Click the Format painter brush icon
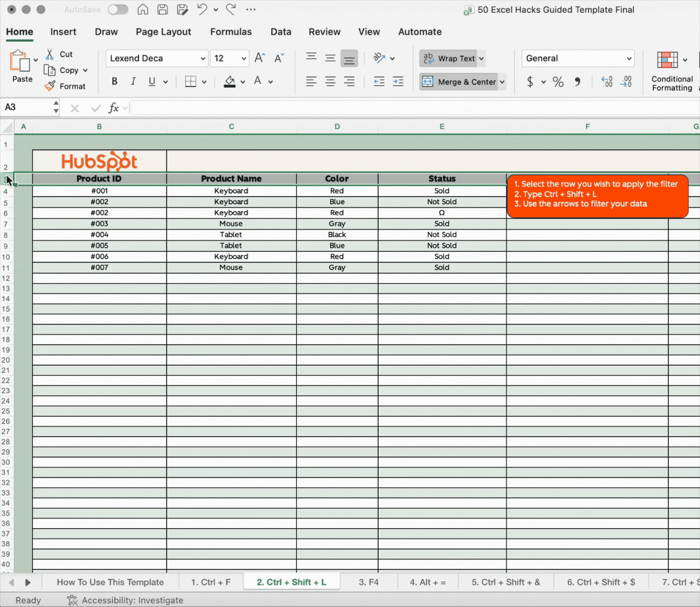 pyautogui.click(x=50, y=86)
